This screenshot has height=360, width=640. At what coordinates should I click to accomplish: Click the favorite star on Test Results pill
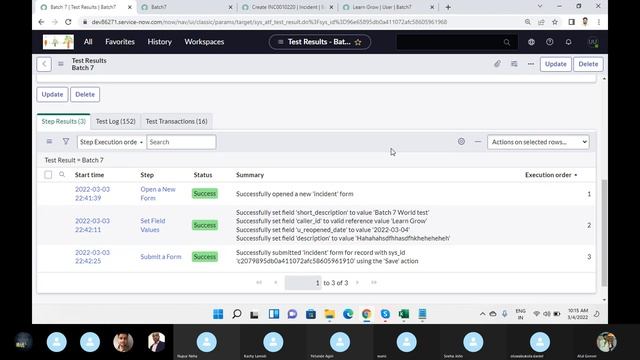[x=358, y=42]
